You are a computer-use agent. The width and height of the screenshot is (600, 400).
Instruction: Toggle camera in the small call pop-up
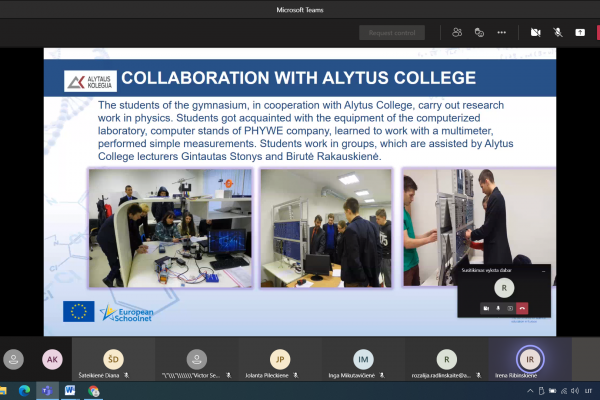(x=486, y=308)
